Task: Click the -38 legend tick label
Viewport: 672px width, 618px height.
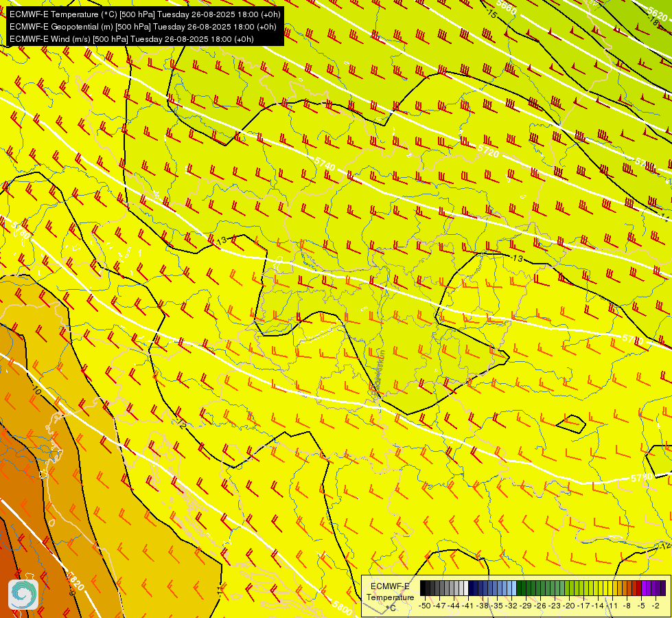Action: click(x=483, y=606)
